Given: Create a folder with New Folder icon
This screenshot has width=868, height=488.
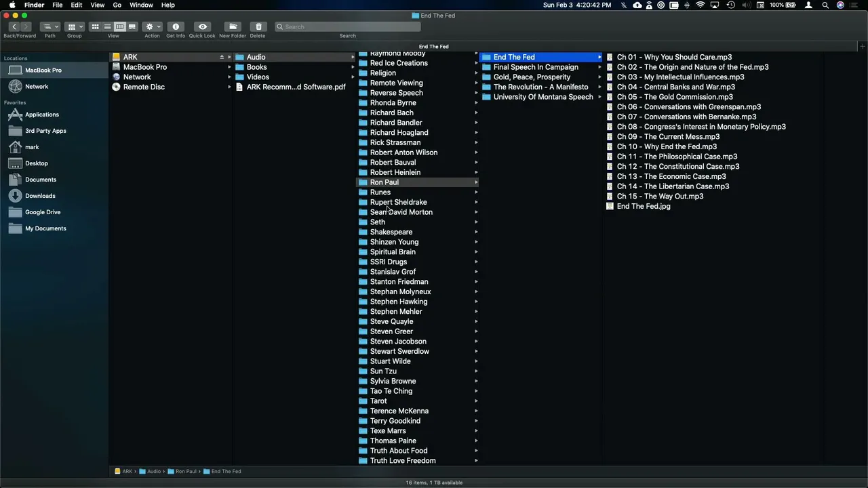Looking at the screenshot, I should coord(233,26).
